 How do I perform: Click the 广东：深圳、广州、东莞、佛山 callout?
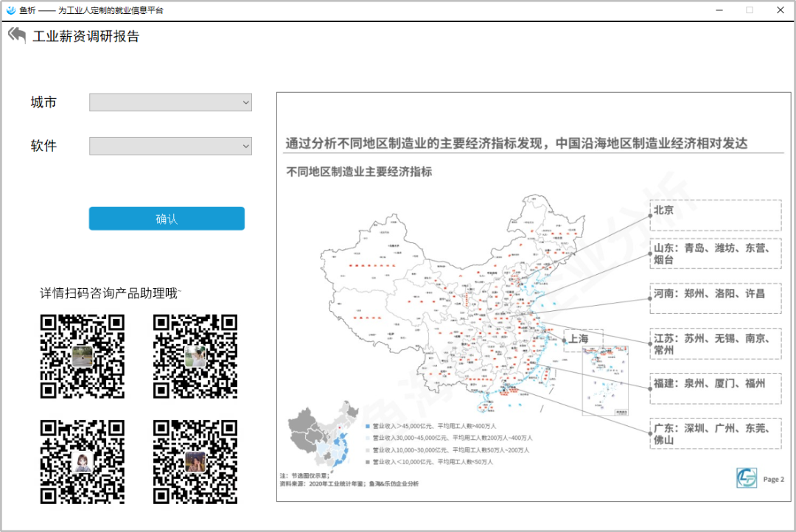(715, 433)
